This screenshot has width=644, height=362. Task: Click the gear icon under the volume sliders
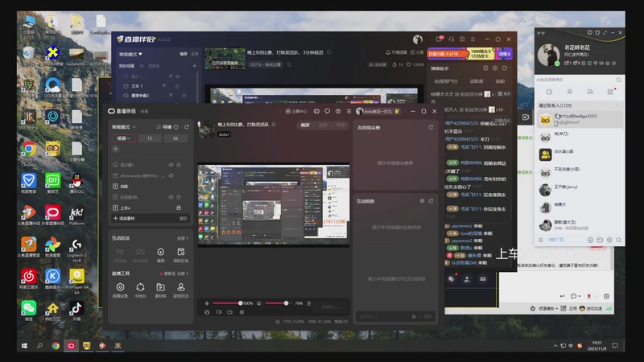pos(242,312)
